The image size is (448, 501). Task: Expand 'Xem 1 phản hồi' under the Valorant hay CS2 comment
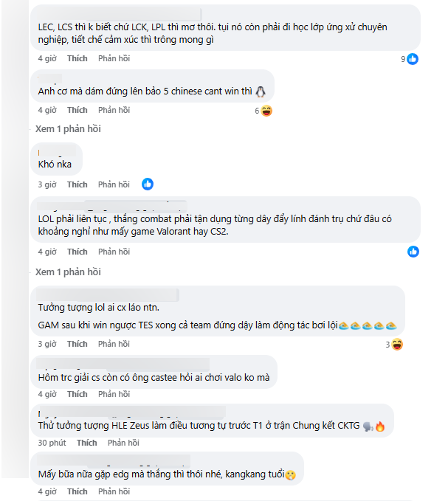[68, 272]
